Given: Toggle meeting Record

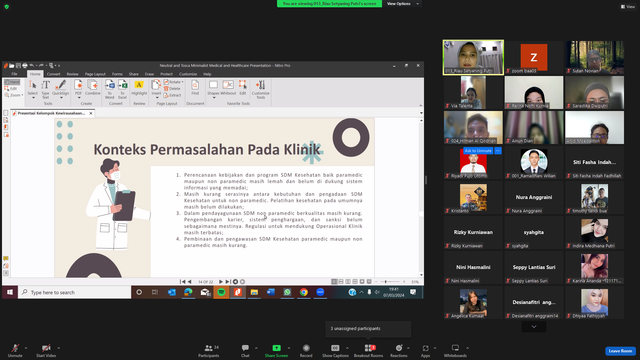Looking at the screenshot, I should tap(306, 351).
